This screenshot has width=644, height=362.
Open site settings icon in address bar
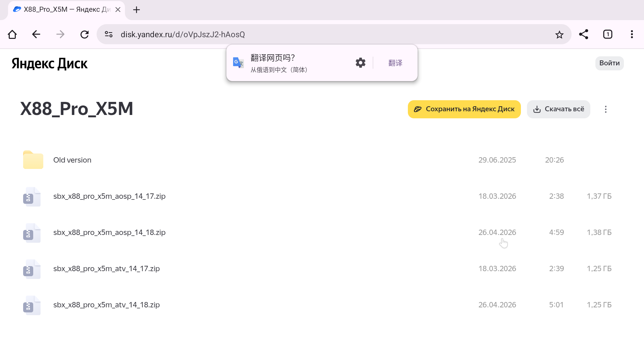tap(109, 34)
